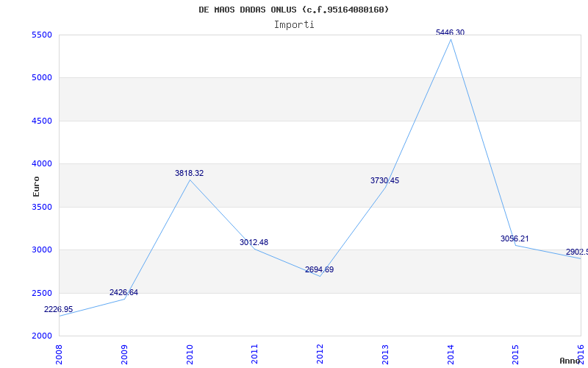Click the Importi subtitle
Screen dimensions: 588x368
(x=294, y=25)
